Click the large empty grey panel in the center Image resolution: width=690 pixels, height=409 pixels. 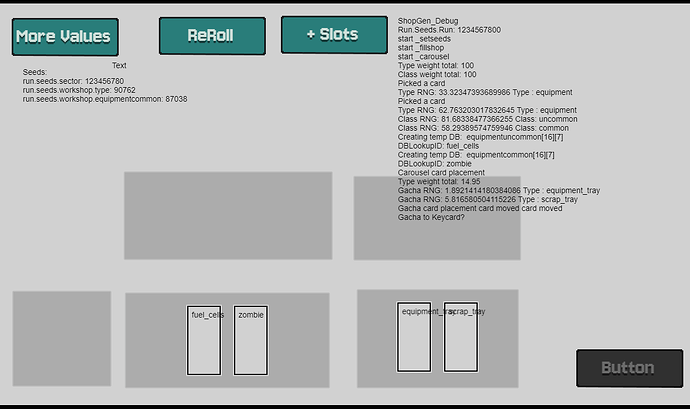coord(227,215)
